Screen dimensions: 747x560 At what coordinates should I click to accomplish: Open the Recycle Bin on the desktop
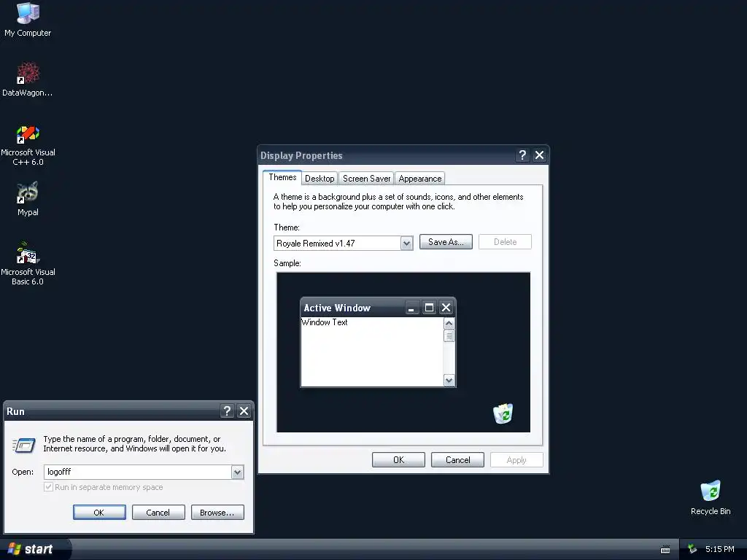click(711, 497)
